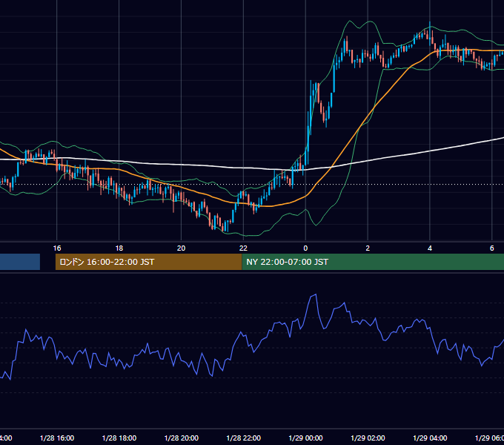Image resolution: width=504 pixels, height=445 pixels.
Task: Click the upper axis hour label 2
Action: tap(368, 248)
